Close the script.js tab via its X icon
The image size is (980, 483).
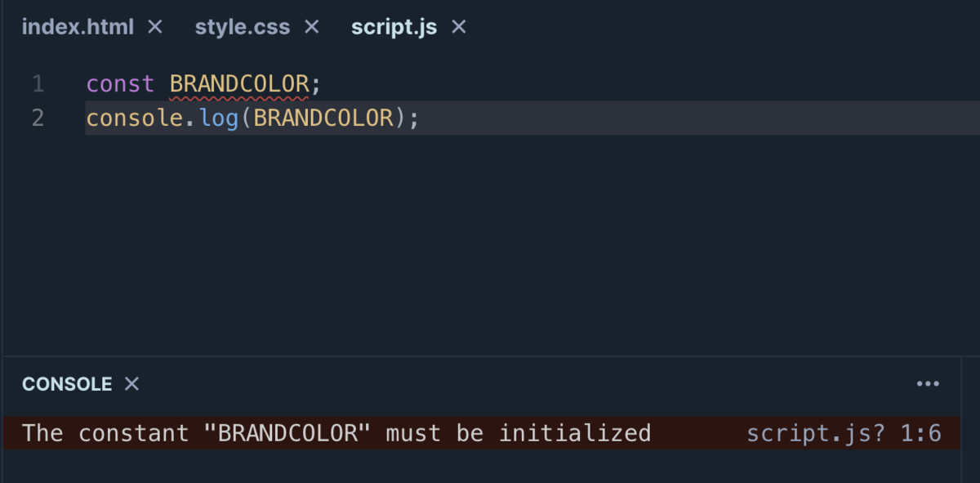pyautogui.click(x=458, y=26)
